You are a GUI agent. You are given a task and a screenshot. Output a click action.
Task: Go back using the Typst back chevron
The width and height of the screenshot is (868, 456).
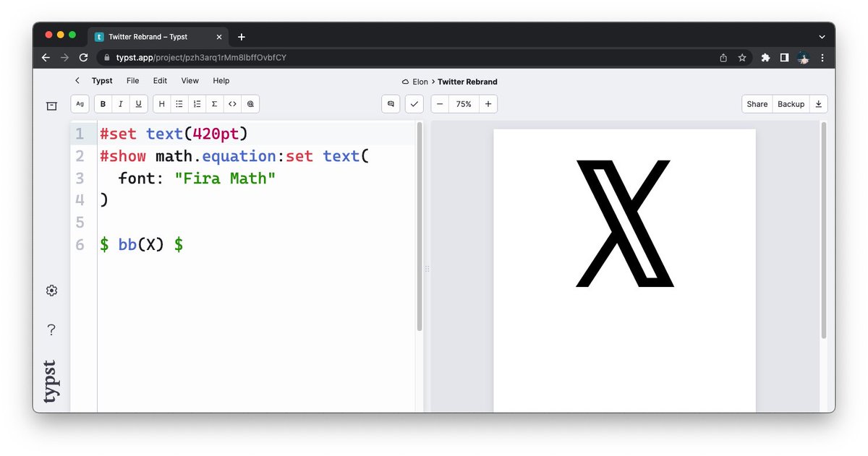tap(77, 81)
